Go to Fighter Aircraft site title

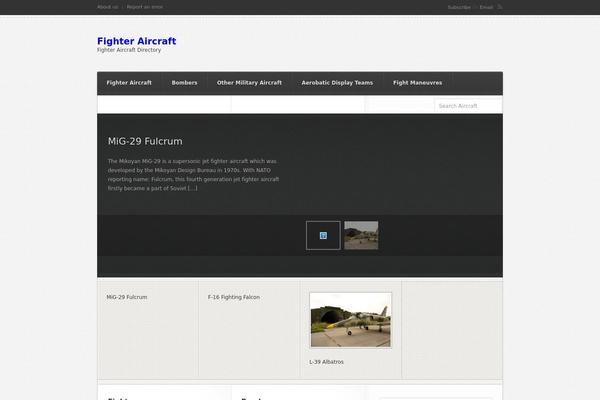coord(137,41)
